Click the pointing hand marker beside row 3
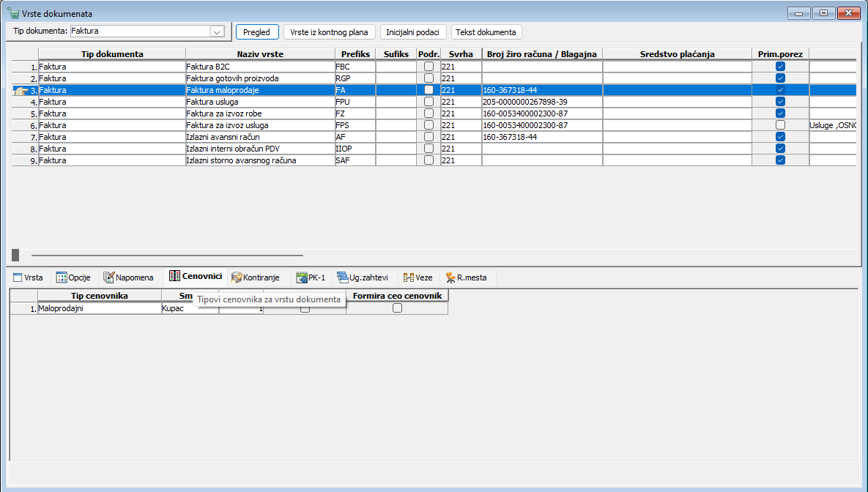This screenshot has width=868, height=492. tap(21, 91)
